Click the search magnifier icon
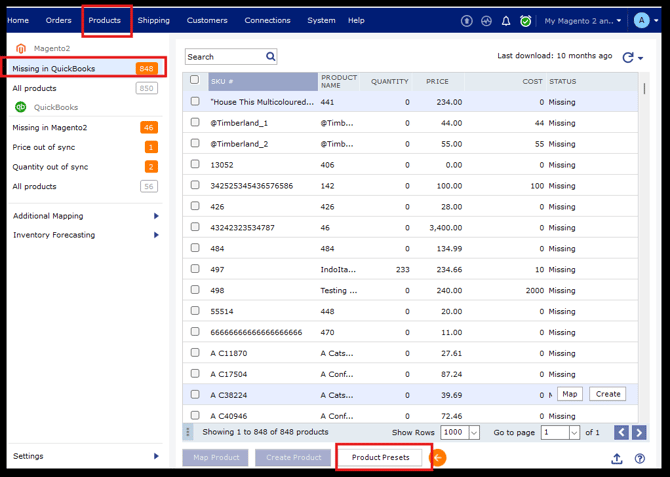The width and height of the screenshot is (670, 477). tap(271, 57)
